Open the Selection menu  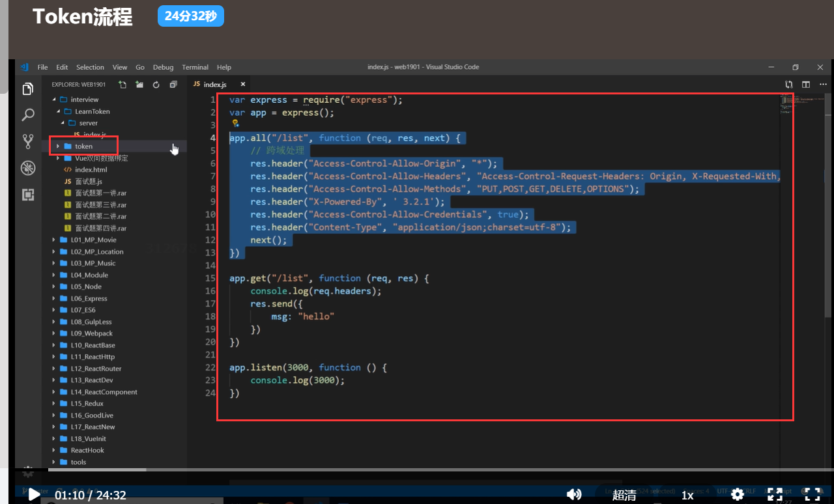click(90, 67)
